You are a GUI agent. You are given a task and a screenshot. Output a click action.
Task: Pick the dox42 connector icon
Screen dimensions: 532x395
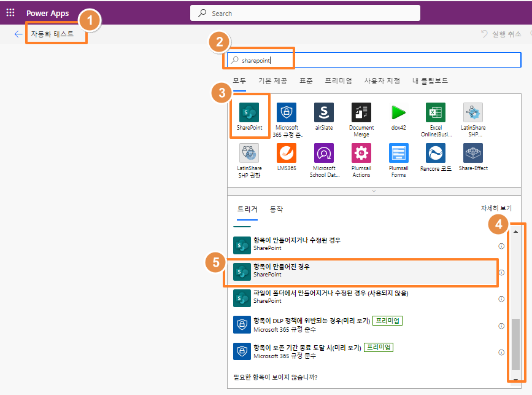[x=398, y=112]
